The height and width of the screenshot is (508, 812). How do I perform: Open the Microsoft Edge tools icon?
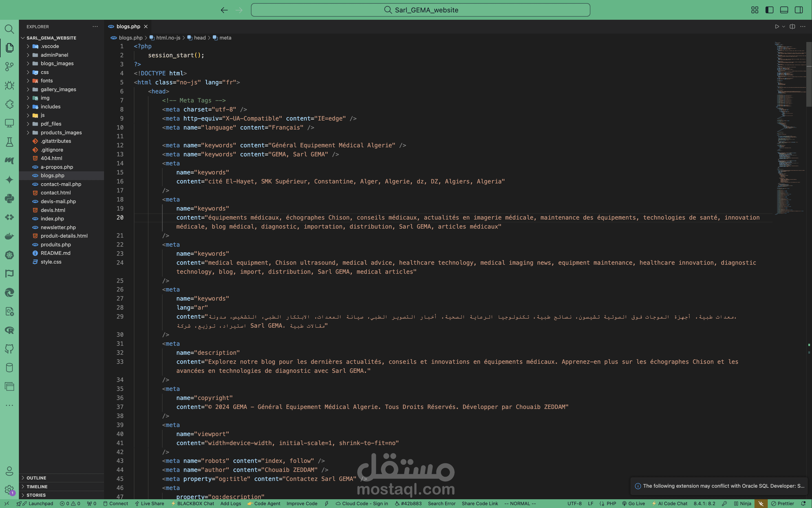pos(9,293)
